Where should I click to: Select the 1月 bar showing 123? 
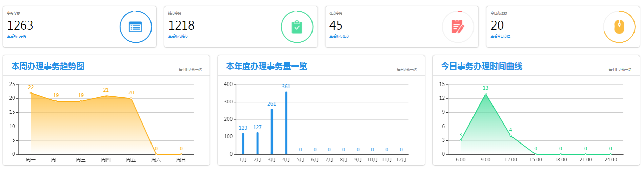coord(243,144)
